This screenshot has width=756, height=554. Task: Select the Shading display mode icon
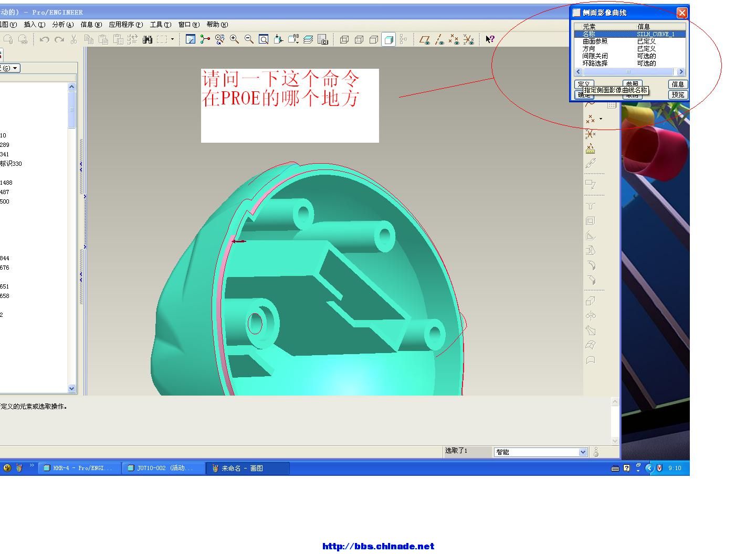pos(388,39)
